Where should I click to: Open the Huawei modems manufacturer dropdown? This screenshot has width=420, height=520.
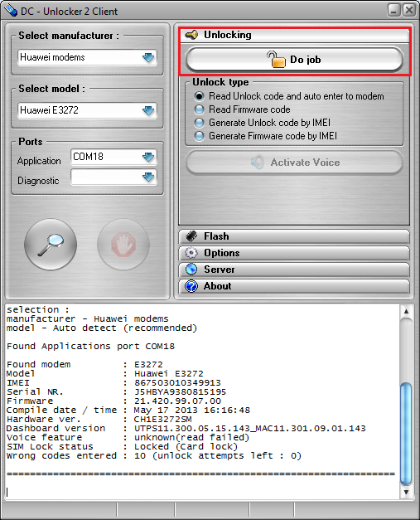coord(87,57)
